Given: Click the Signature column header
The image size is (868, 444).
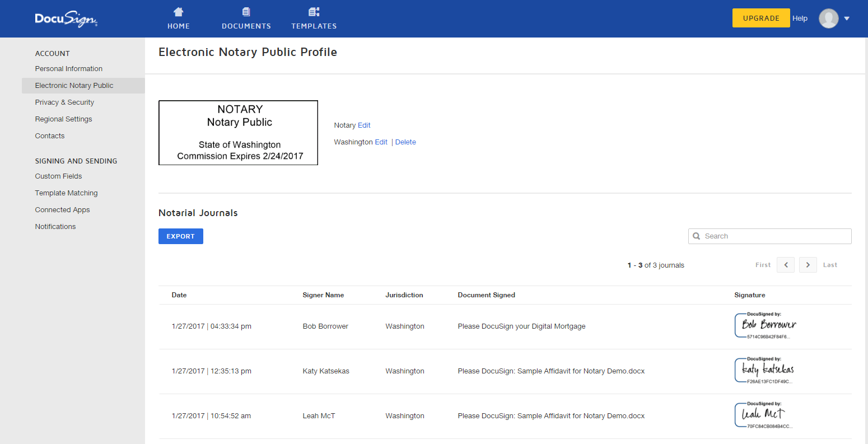Looking at the screenshot, I should [x=750, y=295].
